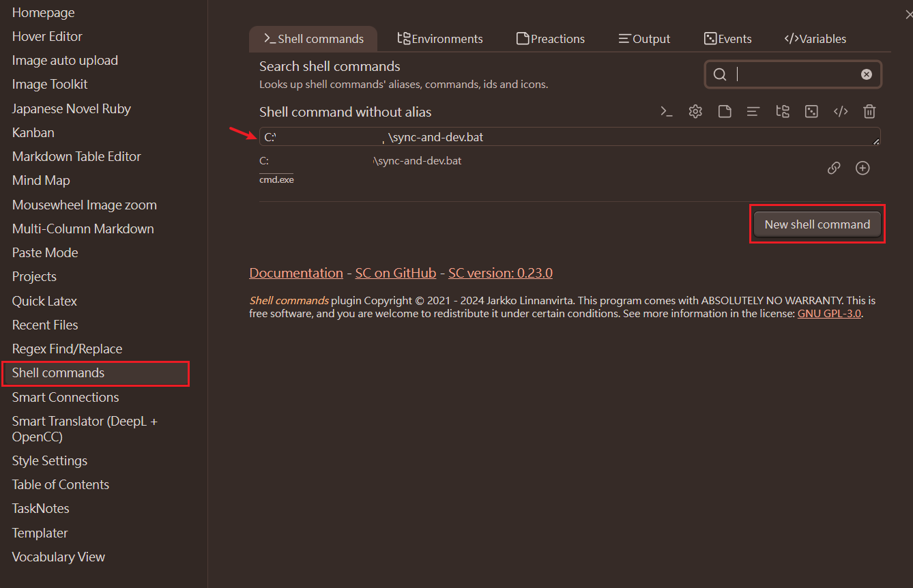913x588 pixels.
Task: Click the sync-and-dev.bat command text field
Action: pyautogui.click(x=570, y=136)
